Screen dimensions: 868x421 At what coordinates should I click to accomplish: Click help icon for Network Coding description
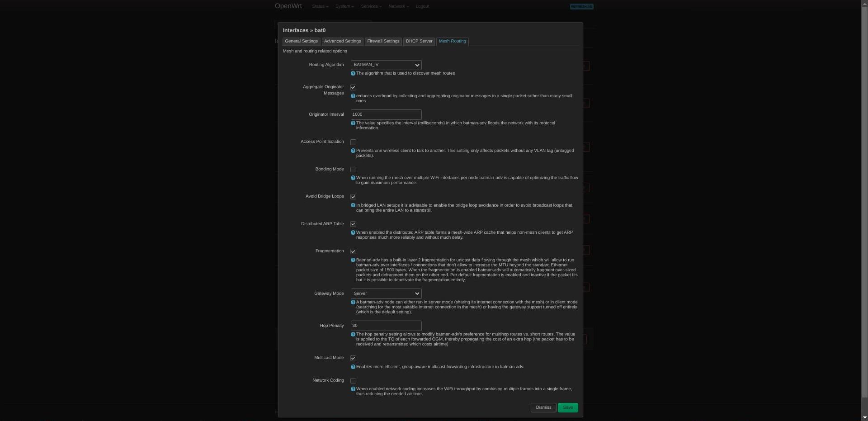353,389
